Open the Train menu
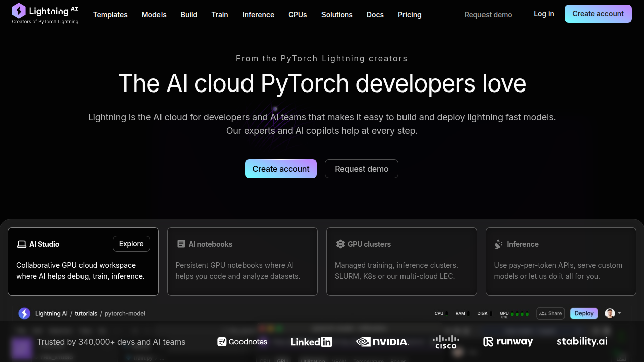The height and width of the screenshot is (362, 644). coord(220,15)
